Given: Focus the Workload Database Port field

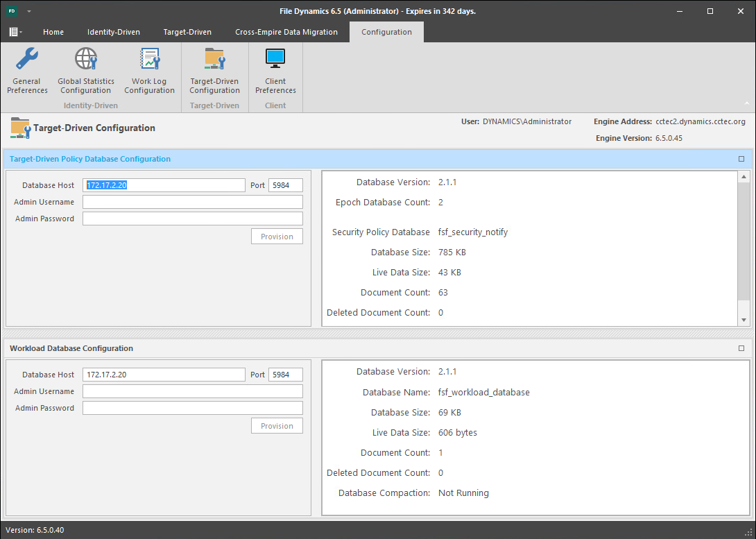Looking at the screenshot, I should (285, 375).
